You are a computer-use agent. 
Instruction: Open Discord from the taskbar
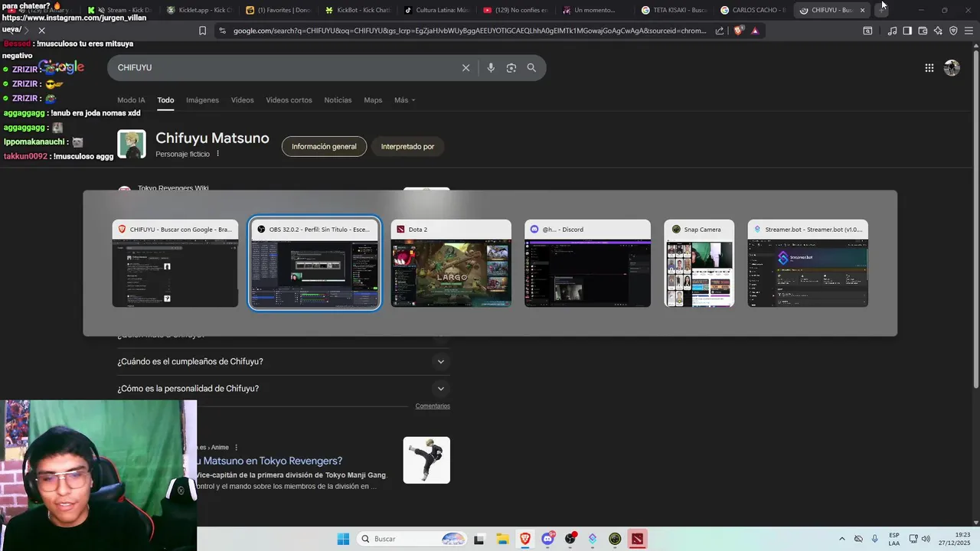pyautogui.click(x=548, y=539)
